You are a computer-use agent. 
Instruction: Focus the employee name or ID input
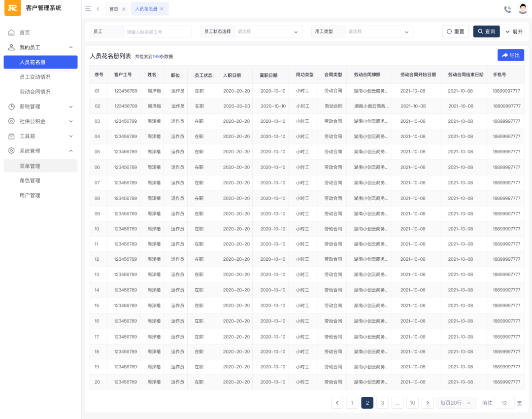pyautogui.click(x=158, y=32)
